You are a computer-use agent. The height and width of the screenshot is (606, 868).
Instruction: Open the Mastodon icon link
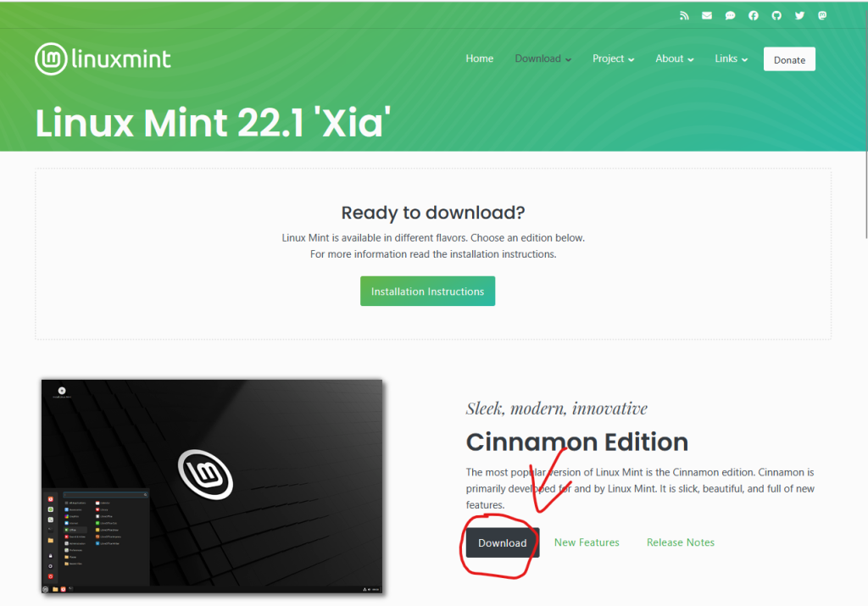(822, 15)
